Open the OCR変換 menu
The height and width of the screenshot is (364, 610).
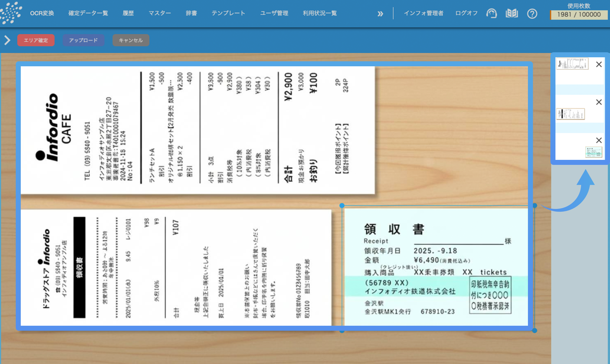pos(42,13)
